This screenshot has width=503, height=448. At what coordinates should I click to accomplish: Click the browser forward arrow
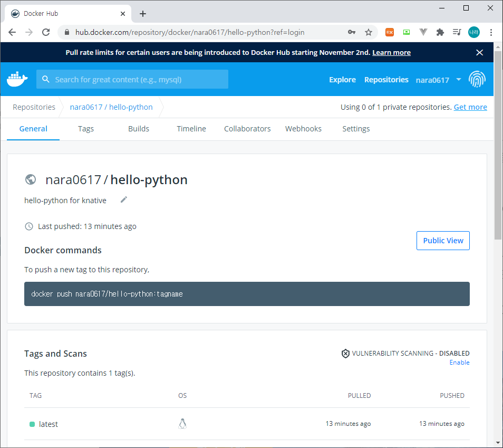(x=29, y=32)
